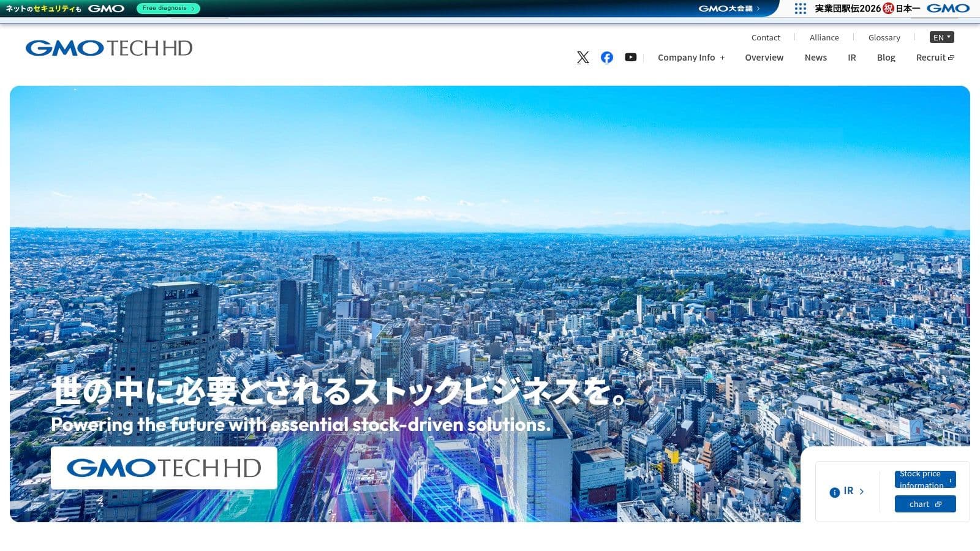The width and height of the screenshot is (980, 551).
Task: Open the YouTube social icon
Action: point(631,57)
